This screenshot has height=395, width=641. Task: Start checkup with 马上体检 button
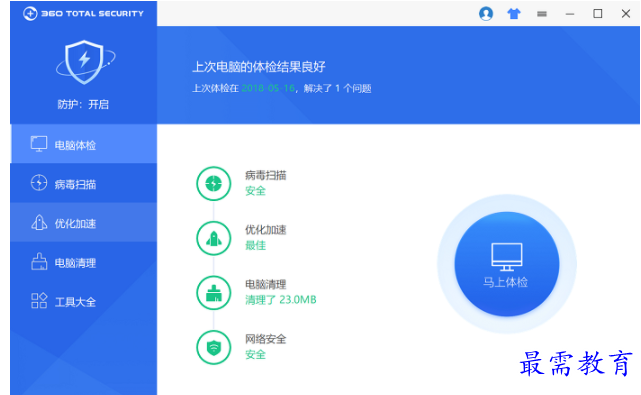(507, 264)
